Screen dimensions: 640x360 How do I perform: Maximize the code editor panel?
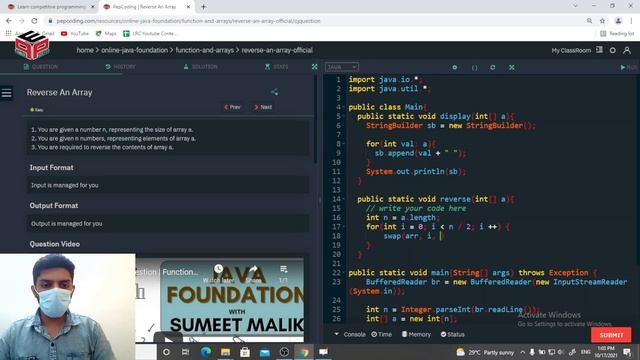(x=511, y=67)
